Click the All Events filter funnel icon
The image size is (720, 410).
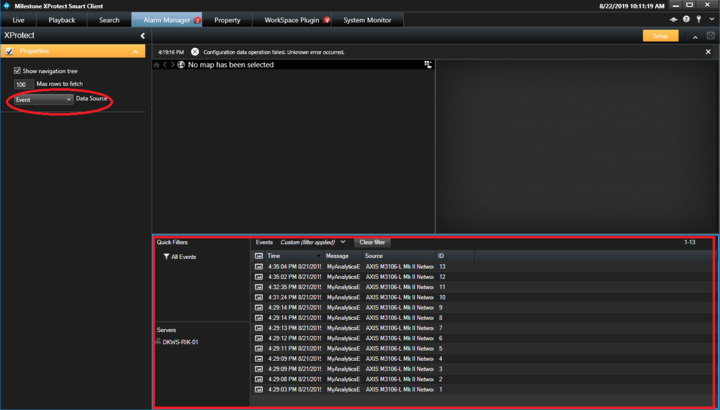click(x=166, y=257)
